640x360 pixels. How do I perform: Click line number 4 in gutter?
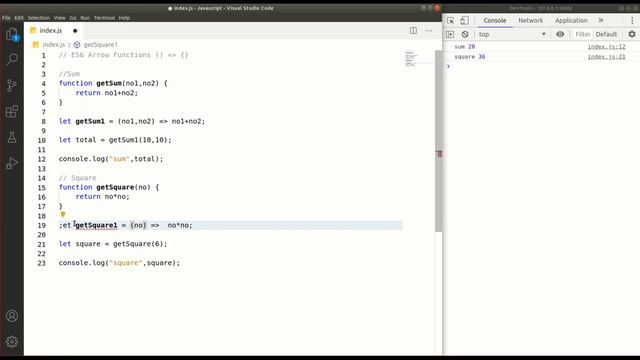pos(43,84)
